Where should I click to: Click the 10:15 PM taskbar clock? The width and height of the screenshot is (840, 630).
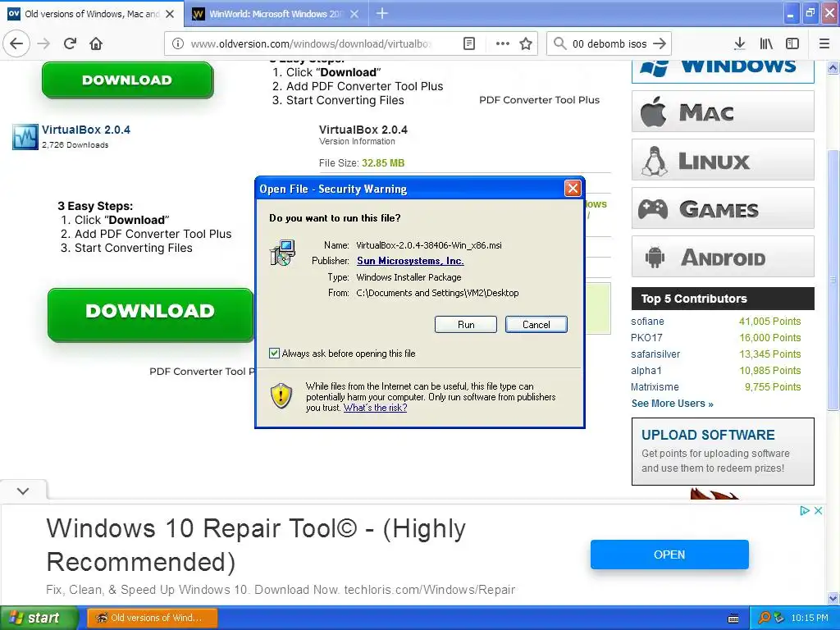point(810,619)
